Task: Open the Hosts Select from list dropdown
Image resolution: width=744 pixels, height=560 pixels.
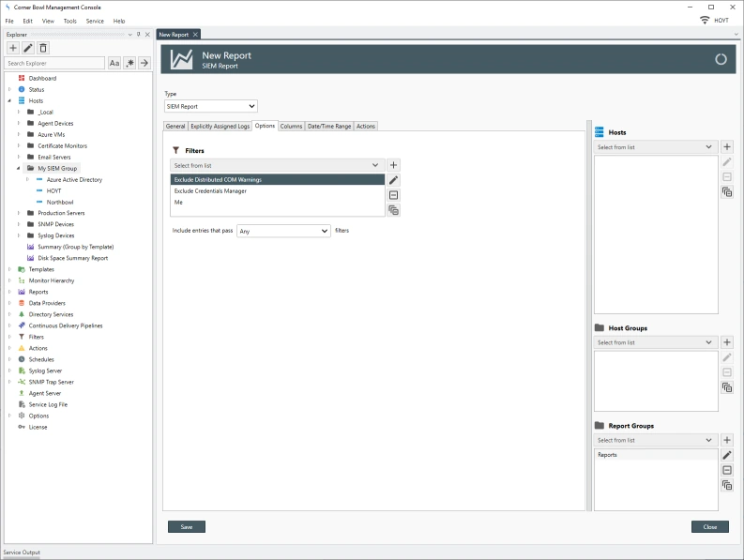Action: [656, 147]
